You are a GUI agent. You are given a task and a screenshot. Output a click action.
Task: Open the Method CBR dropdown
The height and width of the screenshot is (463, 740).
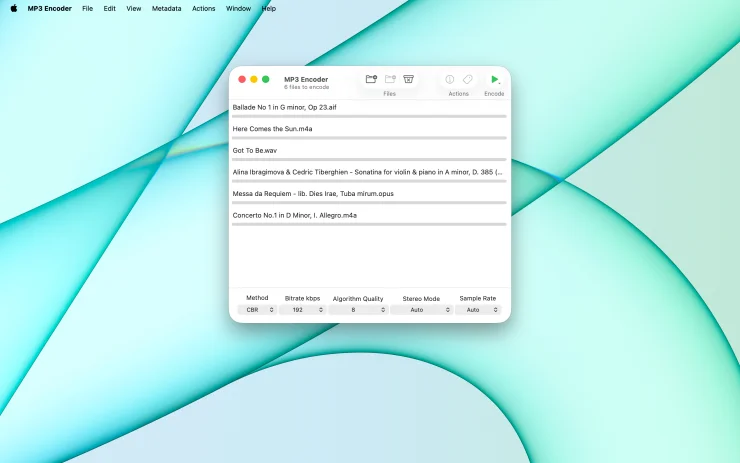pos(257,310)
